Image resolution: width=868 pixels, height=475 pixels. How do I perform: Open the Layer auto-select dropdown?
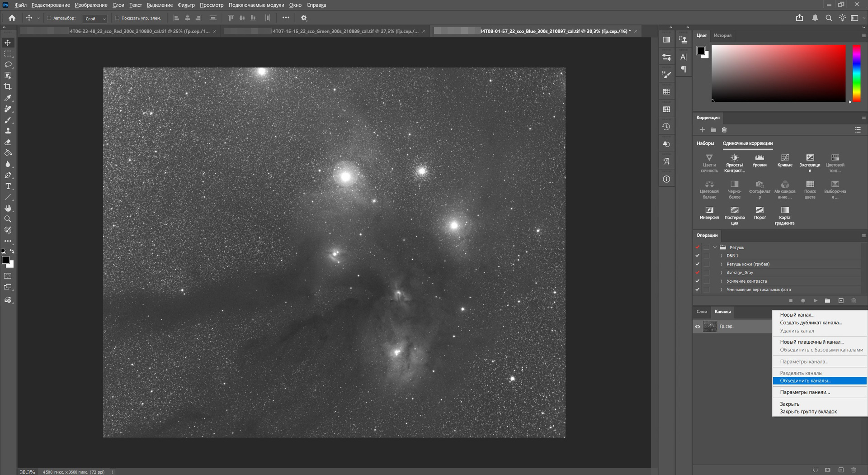tap(96, 19)
